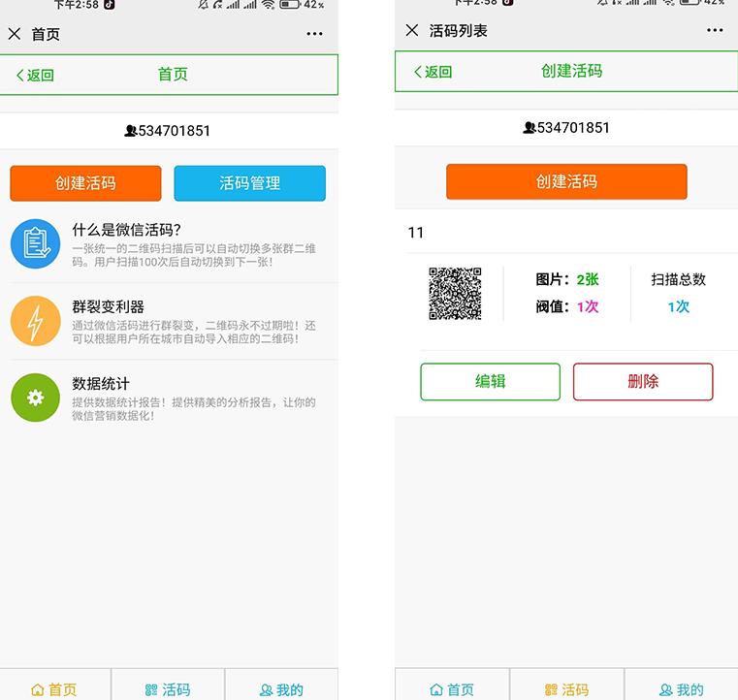Click the description text under 群裂变利器
Screen dimensions: 738x700
(x=194, y=333)
